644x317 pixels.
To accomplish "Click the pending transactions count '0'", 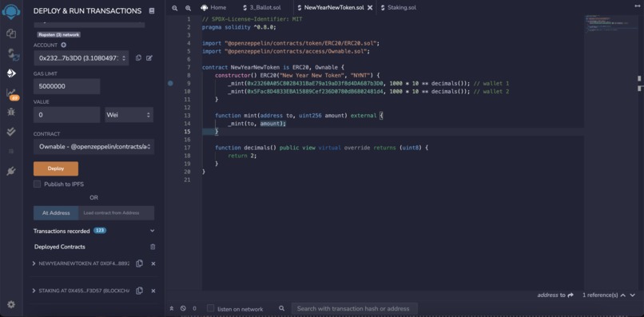I will [x=194, y=308].
